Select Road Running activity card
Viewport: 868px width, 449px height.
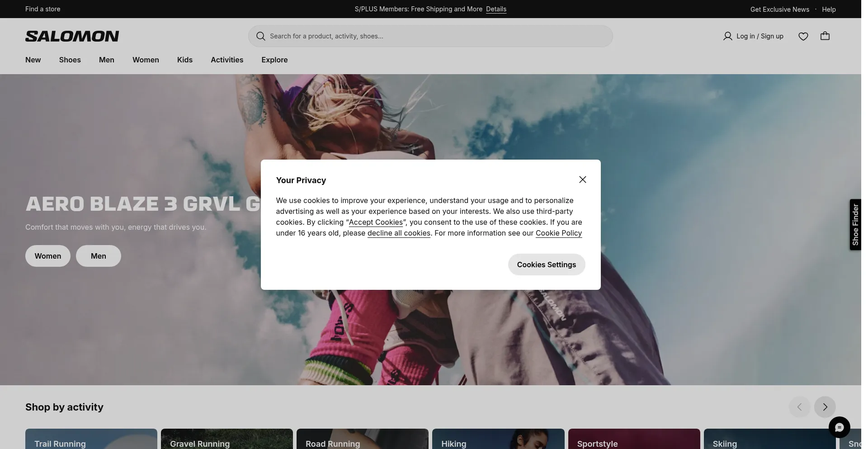(x=363, y=439)
